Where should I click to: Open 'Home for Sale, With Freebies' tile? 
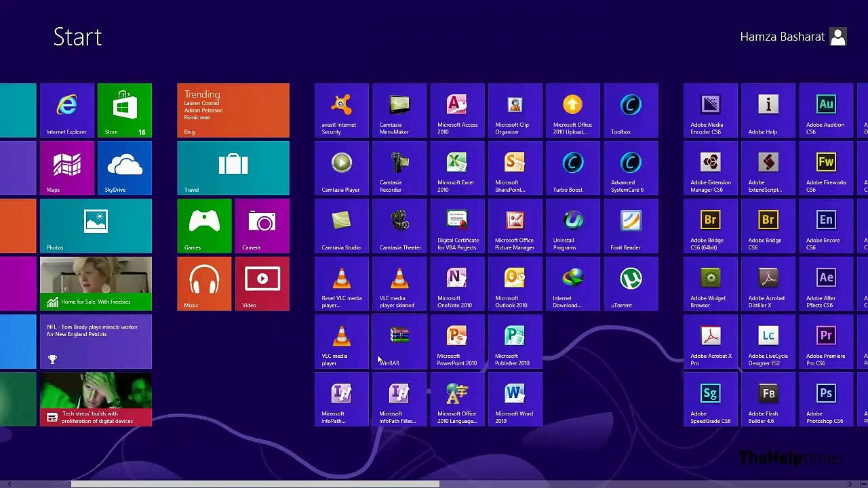pyautogui.click(x=96, y=283)
